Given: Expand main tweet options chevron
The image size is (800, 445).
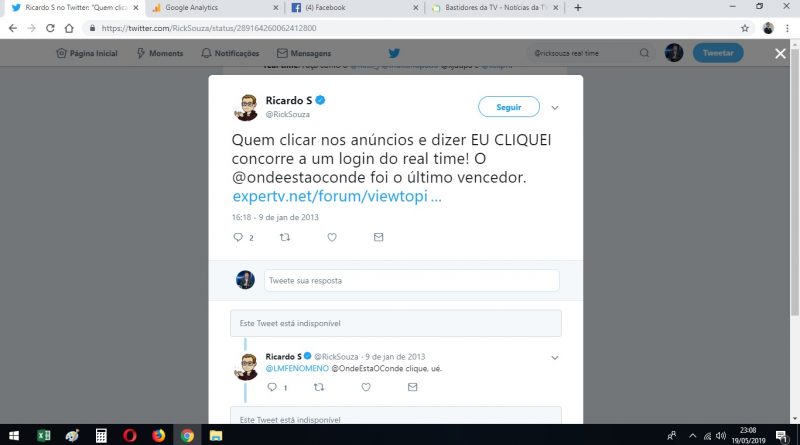Looking at the screenshot, I should pyautogui.click(x=555, y=108).
